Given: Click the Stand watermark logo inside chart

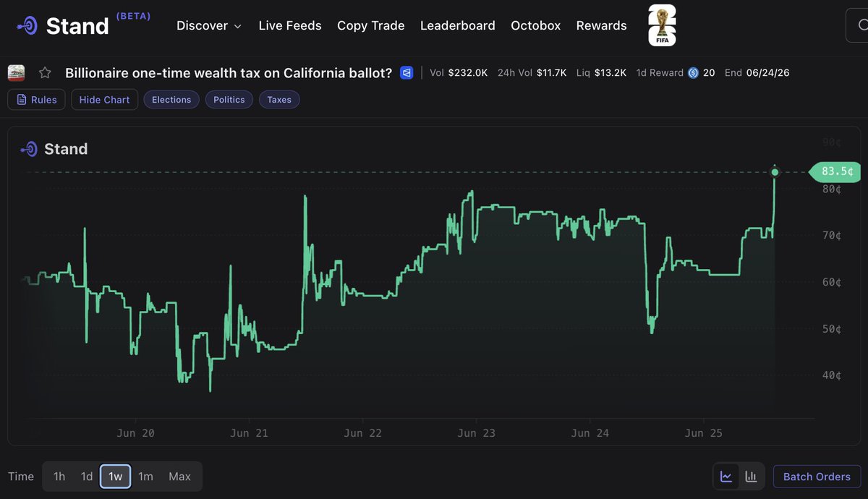Looking at the screenshot, I should pos(54,149).
